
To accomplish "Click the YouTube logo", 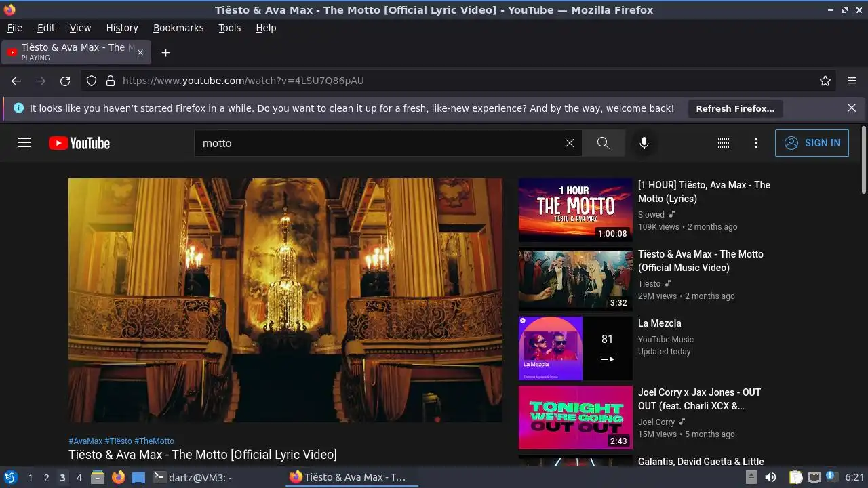I will coord(79,143).
